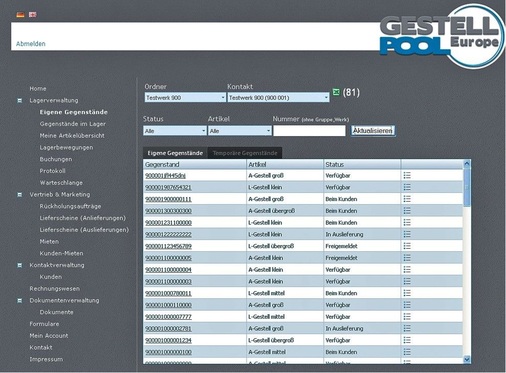Sort by the Status column header
The height and width of the screenshot is (373, 506).
point(362,164)
